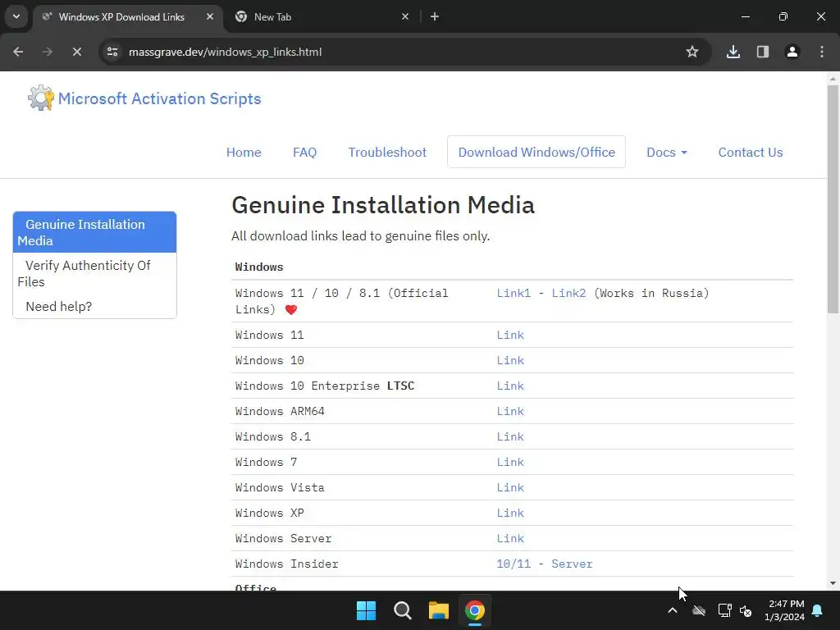Image resolution: width=840 pixels, height=630 pixels.
Task: Click the network display tray icon
Action: (x=724, y=610)
